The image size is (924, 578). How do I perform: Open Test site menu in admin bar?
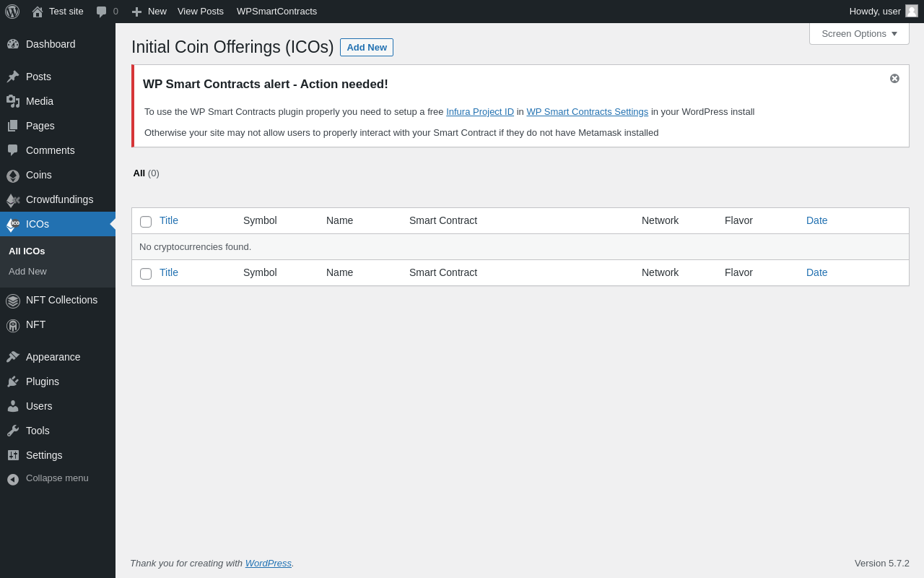pyautogui.click(x=58, y=12)
